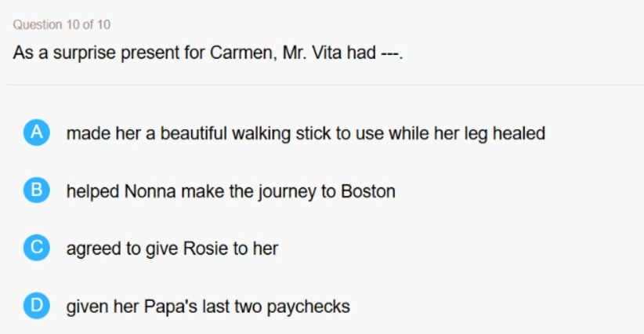Tap the B icon next to the Nonna option
644x334 pixels.
[37, 191]
